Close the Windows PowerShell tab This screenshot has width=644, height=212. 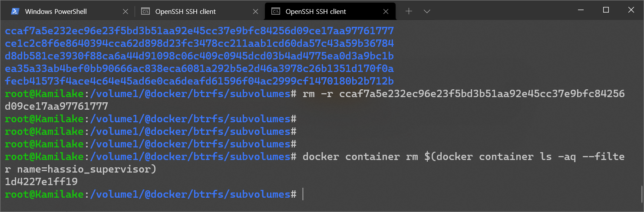(125, 11)
